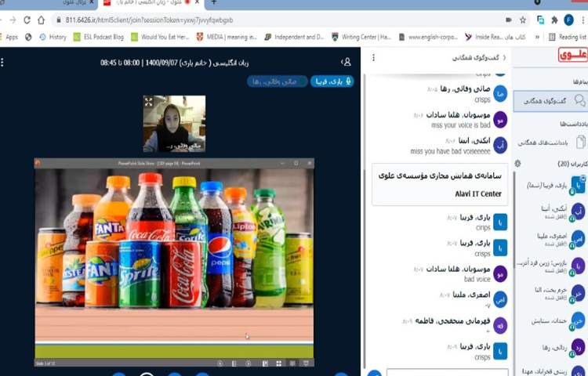Open the Independent and D... bookmark
This screenshot has height=376, width=588.
click(x=294, y=37)
